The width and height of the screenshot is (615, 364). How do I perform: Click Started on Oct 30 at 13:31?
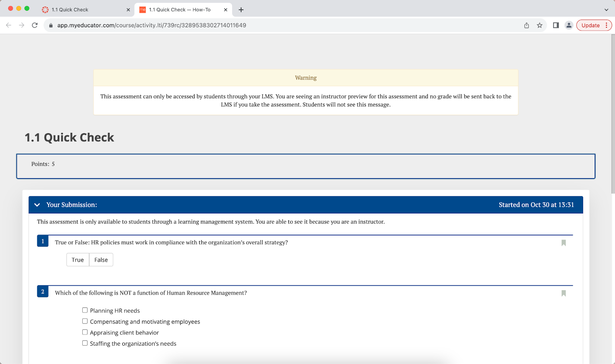coord(536,205)
